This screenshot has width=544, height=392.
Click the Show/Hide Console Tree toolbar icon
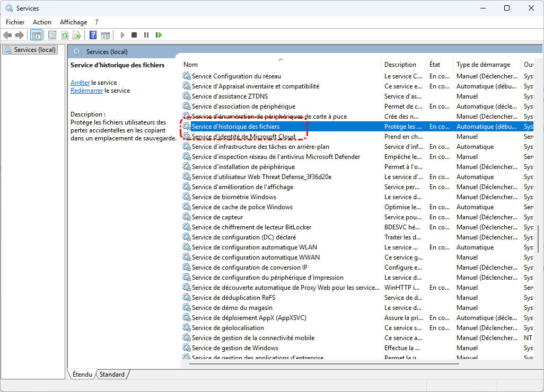(36, 35)
